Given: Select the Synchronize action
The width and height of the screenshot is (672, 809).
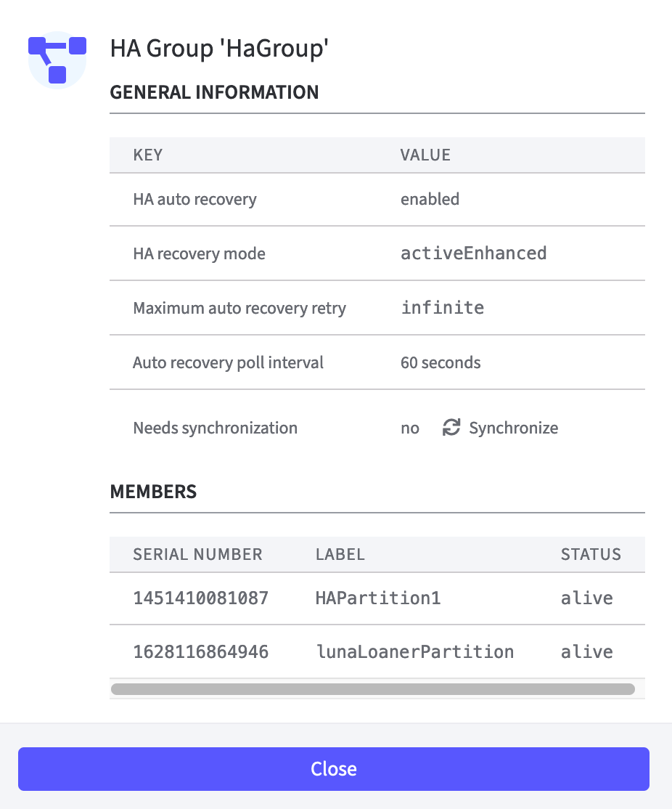Looking at the screenshot, I should (513, 428).
